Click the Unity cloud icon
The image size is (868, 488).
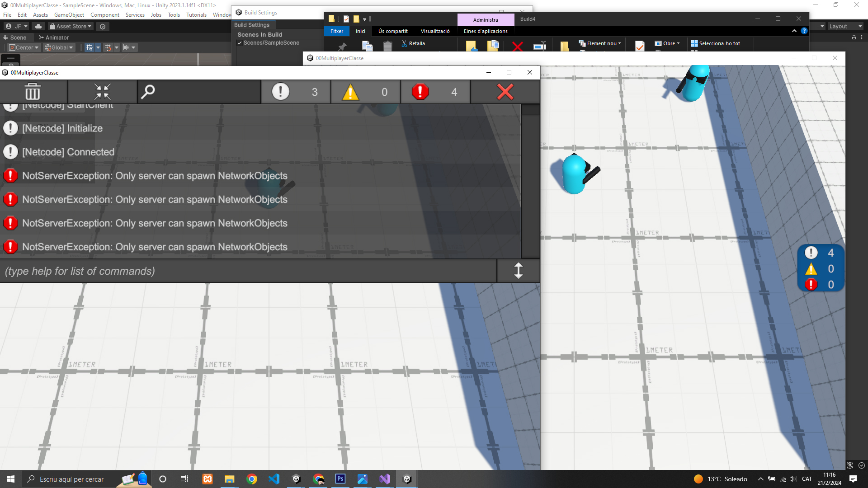pyautogui.click(x=38, y=26)
